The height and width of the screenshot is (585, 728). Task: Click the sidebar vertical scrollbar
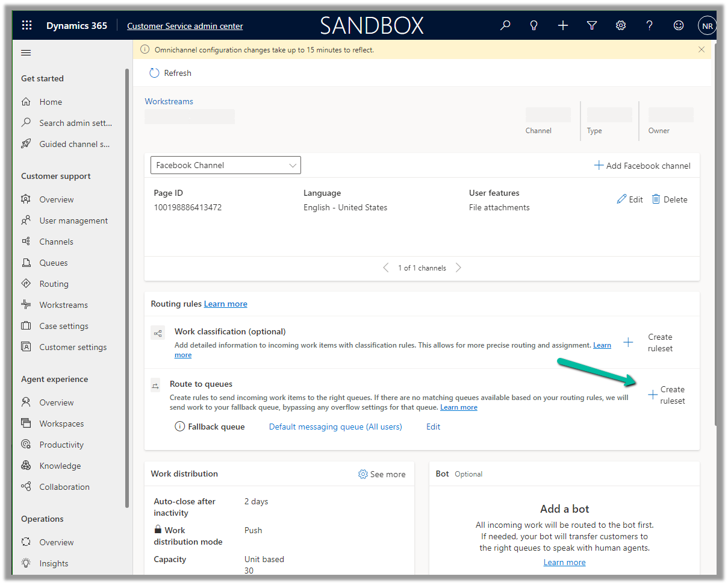click(x=127, y=288)
